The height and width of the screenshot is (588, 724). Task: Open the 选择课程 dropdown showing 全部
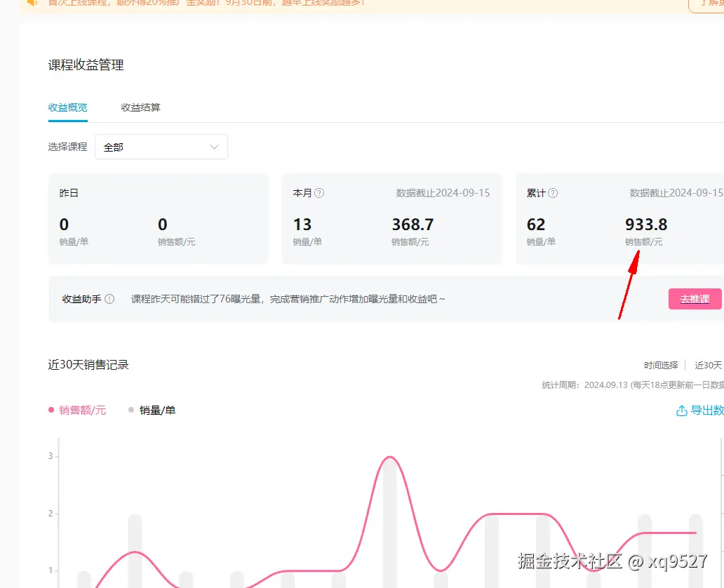tap(161, 147)
